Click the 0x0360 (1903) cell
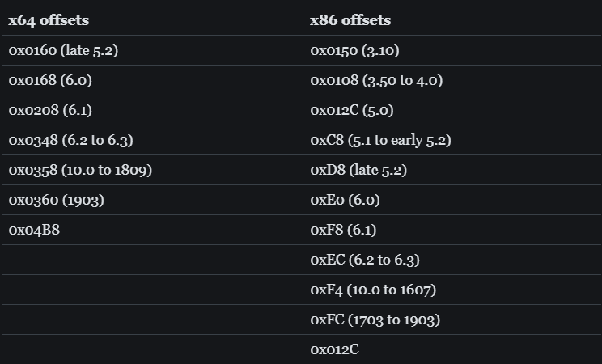 tap(56, 200)
